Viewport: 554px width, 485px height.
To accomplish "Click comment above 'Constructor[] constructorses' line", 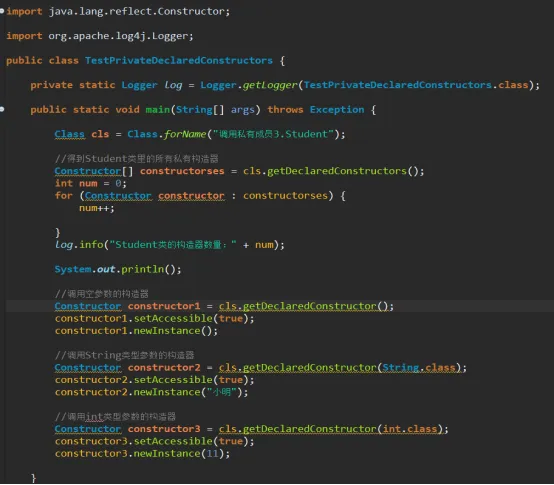I will [x=137, y=159].
